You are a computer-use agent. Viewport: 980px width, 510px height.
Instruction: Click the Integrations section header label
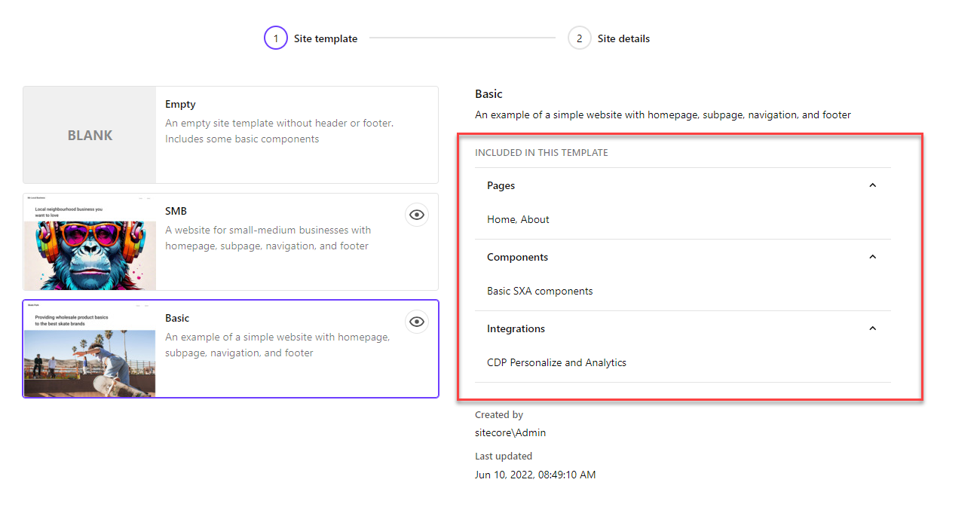pyautogui.click(x=516, y=328)
